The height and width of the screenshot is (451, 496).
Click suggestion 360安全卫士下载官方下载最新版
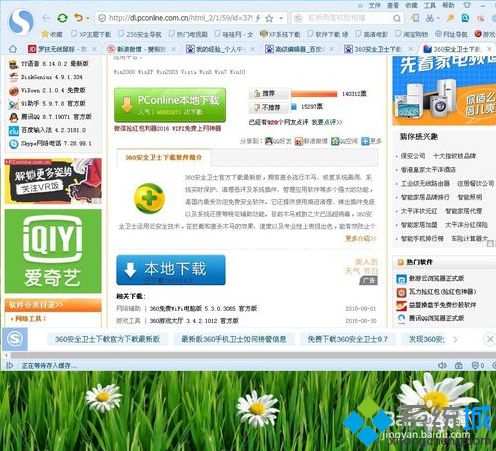[107, 339]
